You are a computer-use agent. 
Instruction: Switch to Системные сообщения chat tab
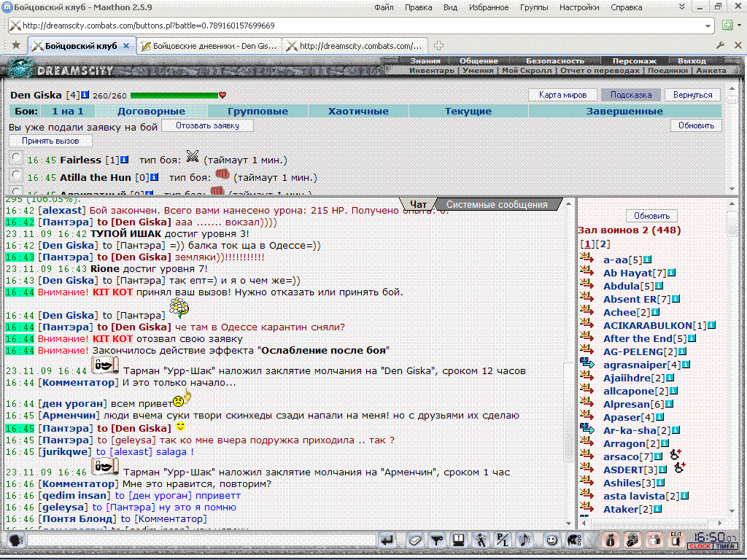[x=497, y=204]
